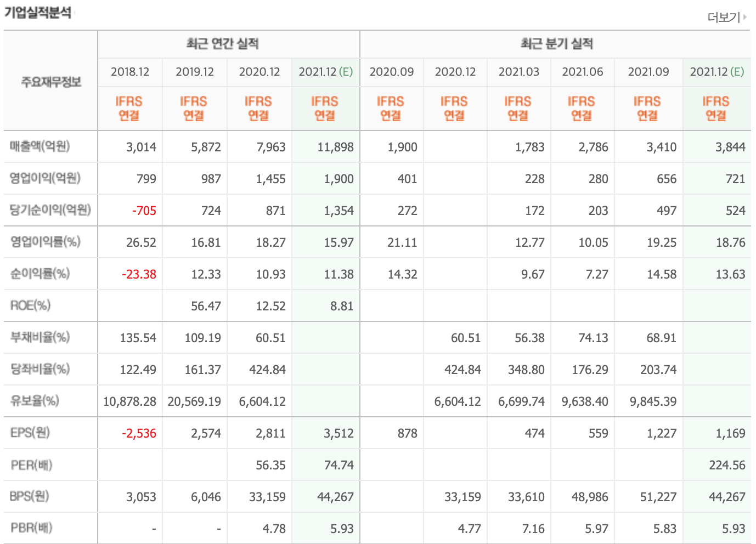
Task: Click the 3,844 quarterly revenue value
Action: [x=730, y=147]
